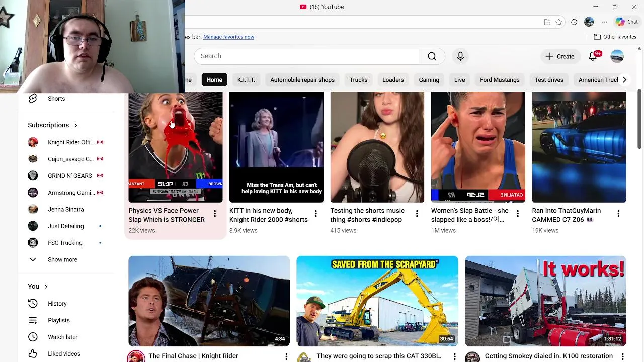This screenshot has width=644, height=362.
Task: Open browser settings three-dots menu
Action: click(604, 22)
